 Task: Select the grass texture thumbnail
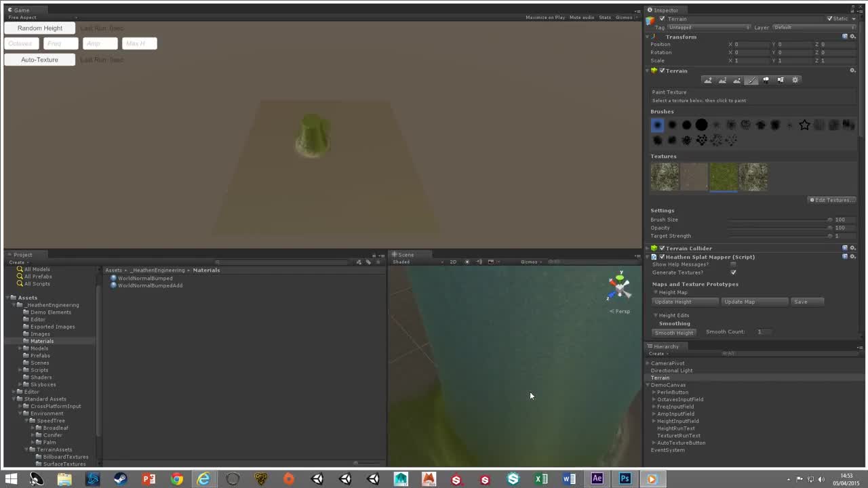point(722,176)
